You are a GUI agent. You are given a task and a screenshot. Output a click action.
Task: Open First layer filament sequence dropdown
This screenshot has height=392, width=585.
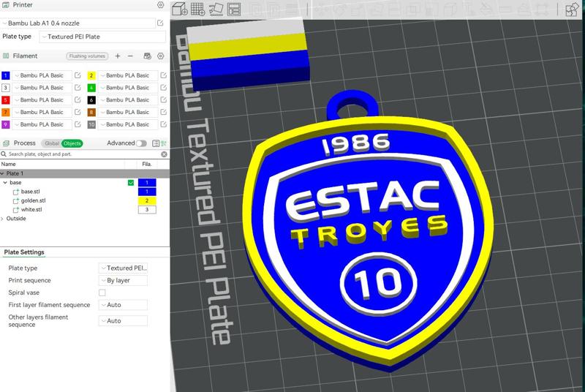tap(123, 305)
